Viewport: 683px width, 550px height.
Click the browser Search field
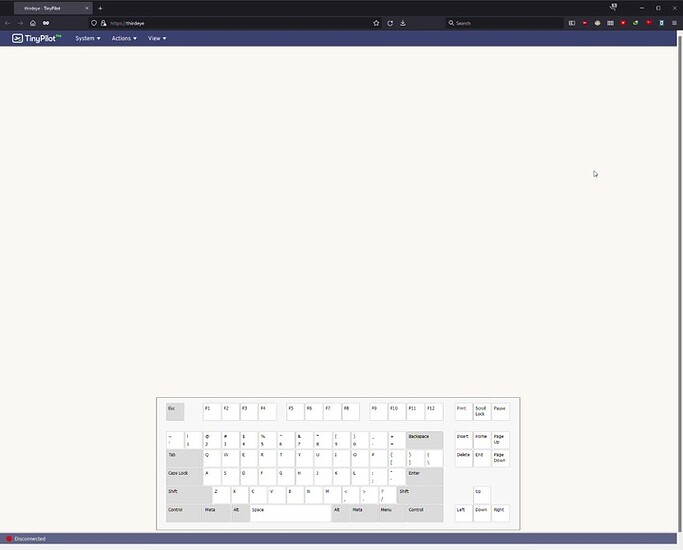click(500, 22)
